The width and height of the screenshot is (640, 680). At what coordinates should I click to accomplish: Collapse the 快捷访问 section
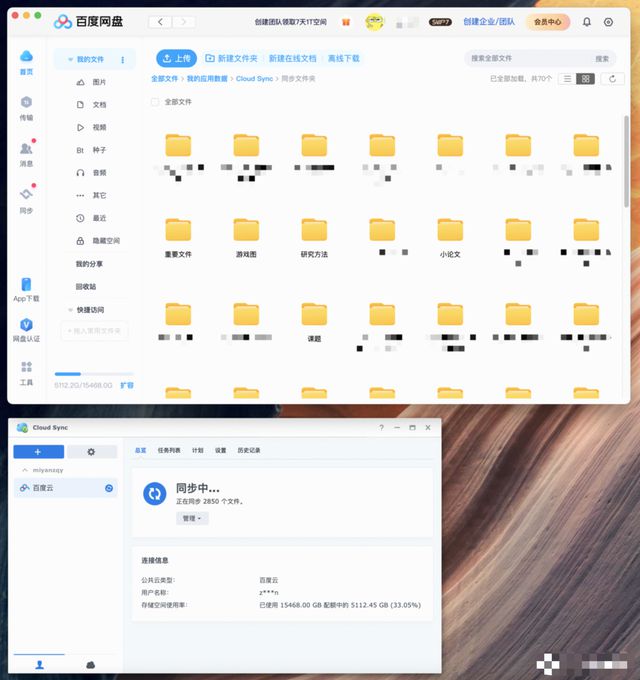point(70,310)
